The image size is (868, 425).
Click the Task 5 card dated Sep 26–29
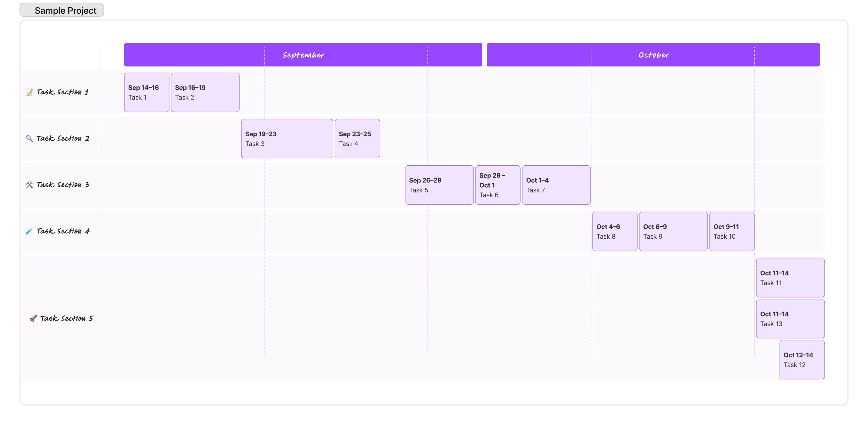click(x=439, y=185)
